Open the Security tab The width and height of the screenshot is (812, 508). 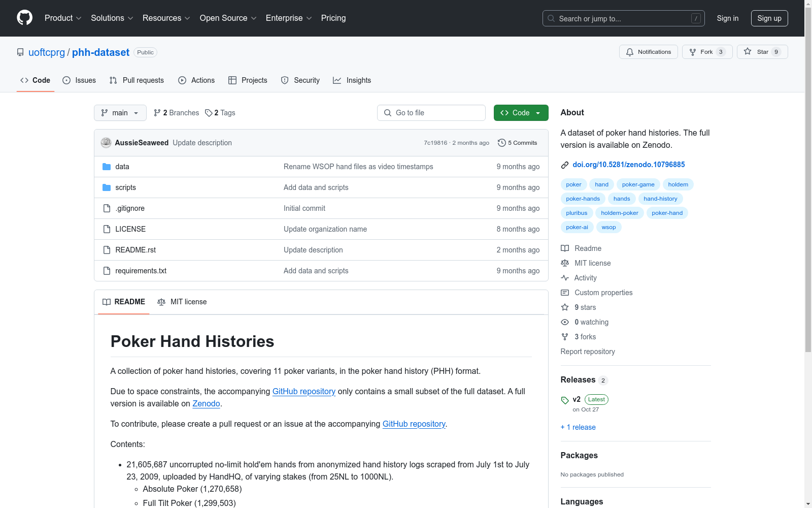click(300, 80)
